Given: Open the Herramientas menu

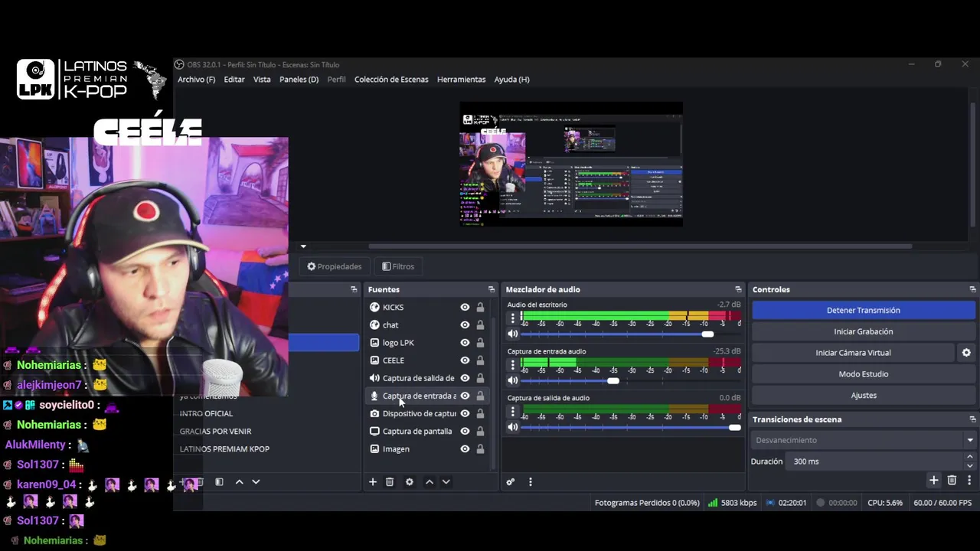Looking at the screenshot, I should coord(461,80).
